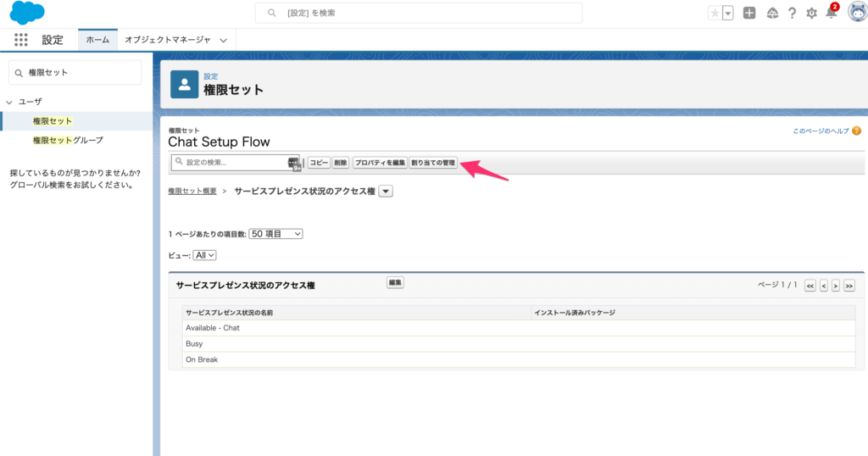Go to next page with > button
Image resolution: width=868 pixels, height=456 pixels.
tap(836, 286)
